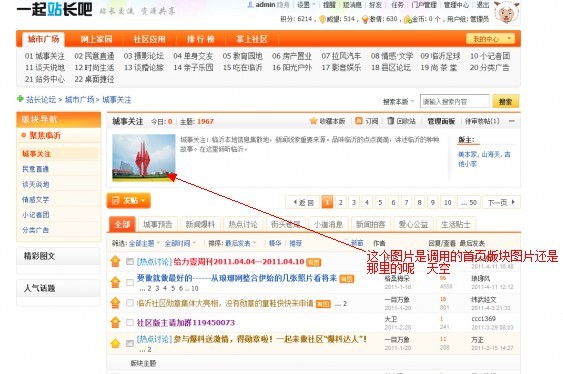Open 小记者团 in the sidebar
The image size is (563, 374).
tap(36, 215)
